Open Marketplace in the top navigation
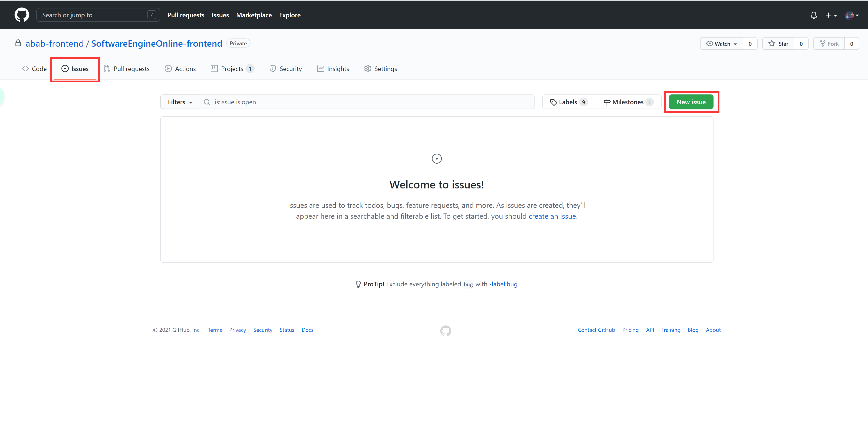The height and width of the screenshot is (424, 868). [254, 15]
